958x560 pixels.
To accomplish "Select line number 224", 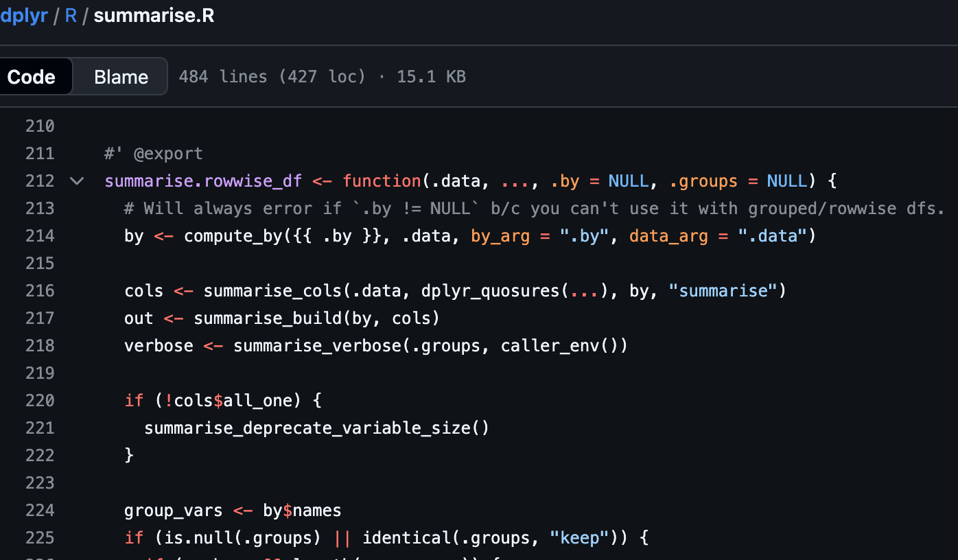I will [x=40, y=511].
